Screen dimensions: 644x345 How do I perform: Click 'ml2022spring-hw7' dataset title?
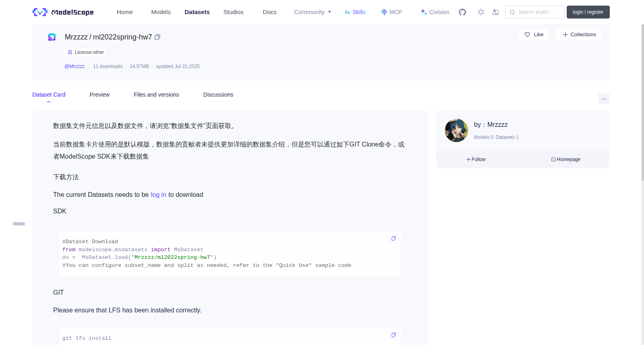122,37
